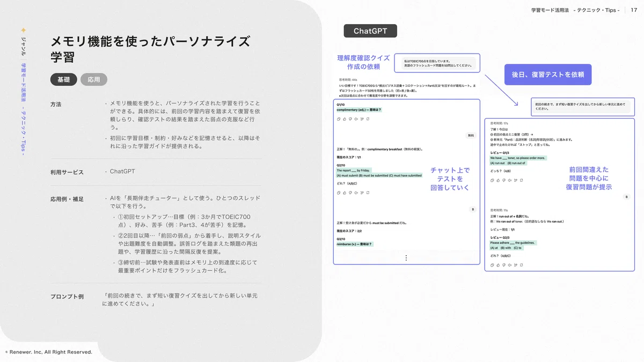Regenerate the レビュー Q2/3 guidelines response
Viewport: 644px width, 362px height.
[521, 265]
